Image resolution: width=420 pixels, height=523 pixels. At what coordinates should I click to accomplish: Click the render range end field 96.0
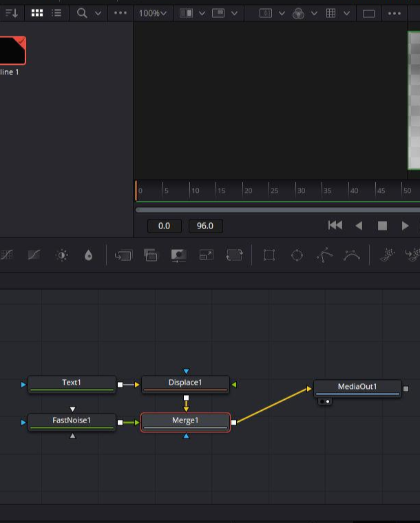(205, 226)
